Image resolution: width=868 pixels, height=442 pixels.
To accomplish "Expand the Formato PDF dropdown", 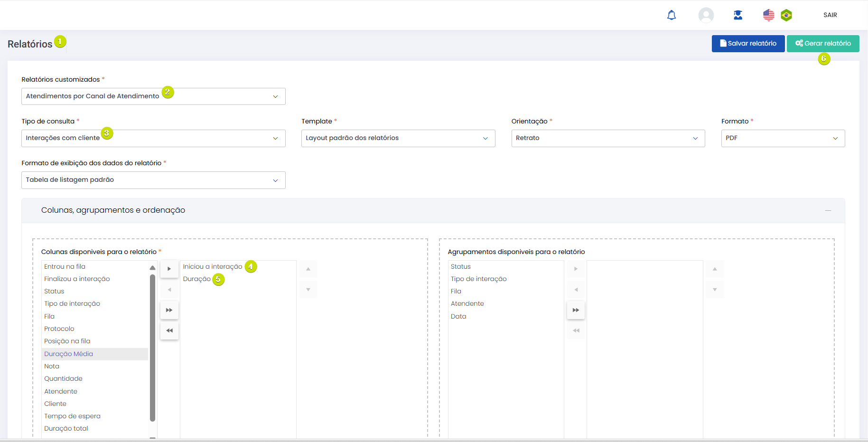I will click(x=783, y=138).
